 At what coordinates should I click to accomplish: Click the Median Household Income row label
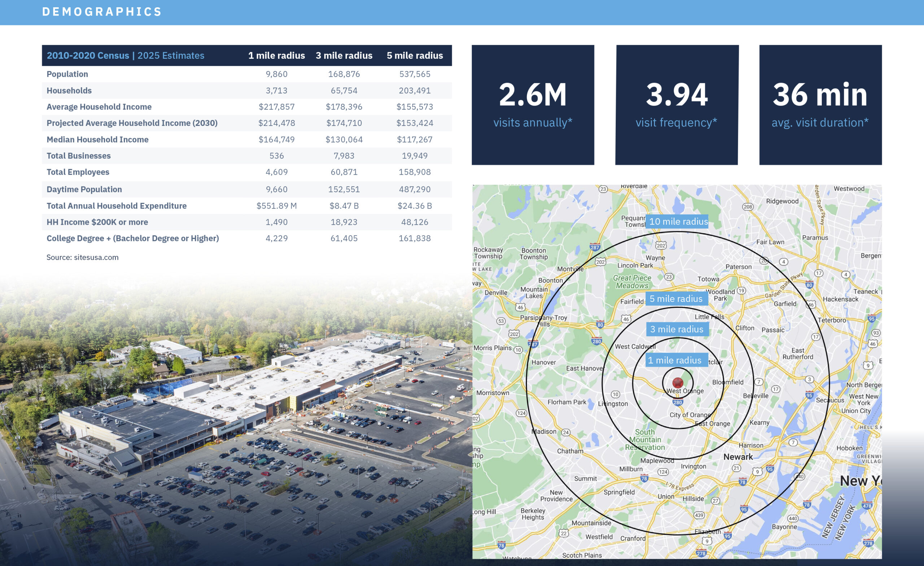(97, 140)
